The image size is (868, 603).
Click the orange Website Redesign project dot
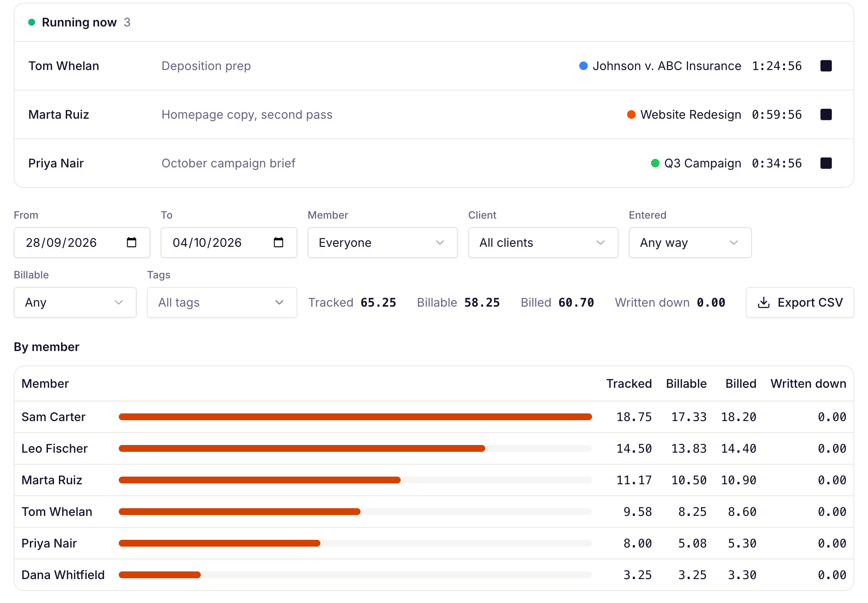[631, 114]
